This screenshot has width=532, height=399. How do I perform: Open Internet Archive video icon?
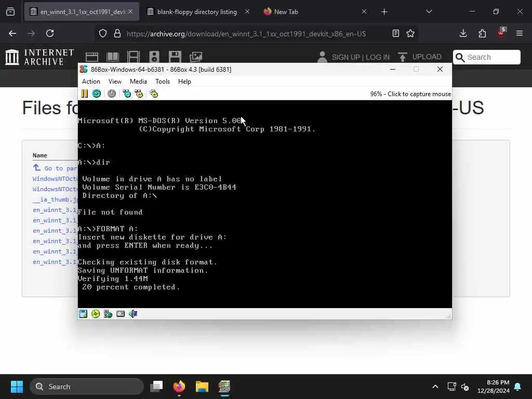[x=134, y=57]
